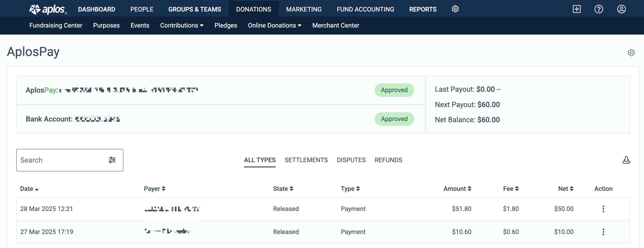Open the user profile icon

tap(621, 9)
